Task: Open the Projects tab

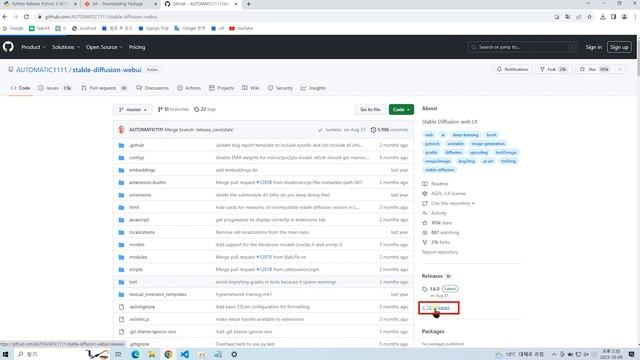Action: pyautogui.click(x=222, y=88)
